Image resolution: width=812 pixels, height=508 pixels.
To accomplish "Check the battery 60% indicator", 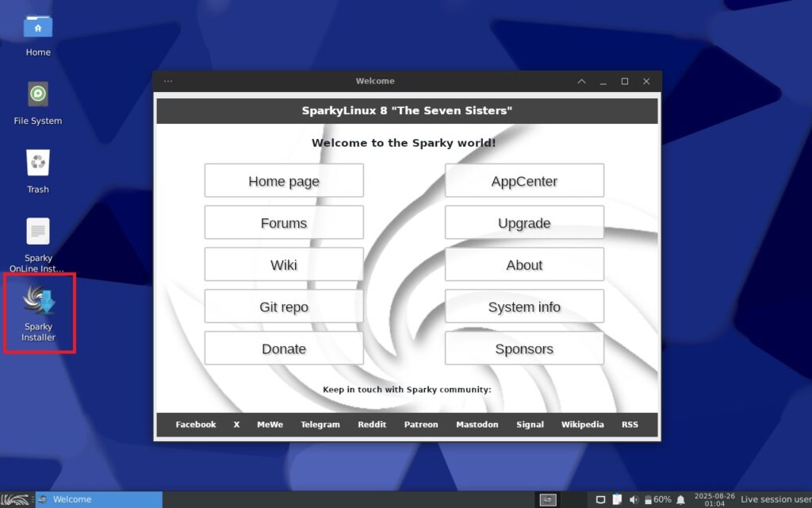I will pos(657,499).
